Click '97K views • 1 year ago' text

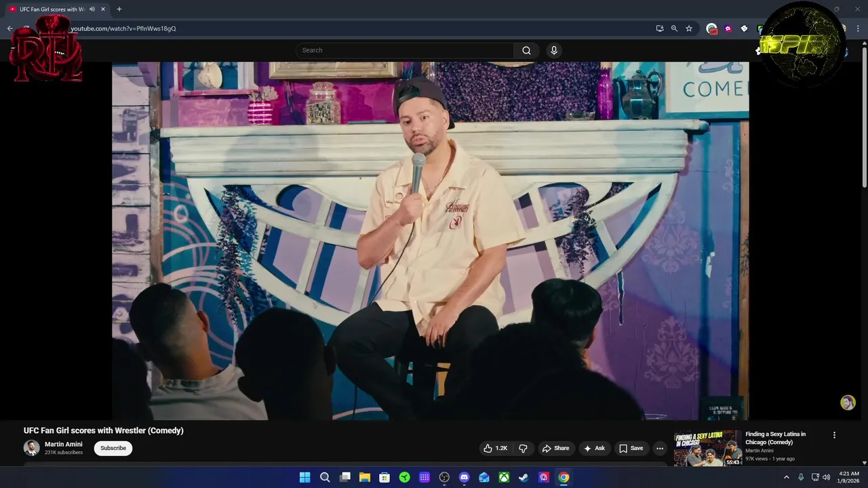click(770, 459)
